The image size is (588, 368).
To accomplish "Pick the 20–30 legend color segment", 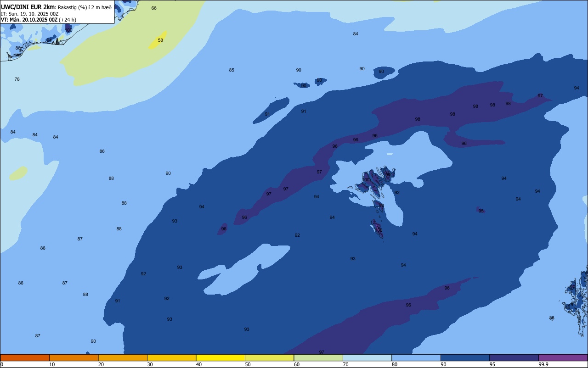I will (123, 357).
